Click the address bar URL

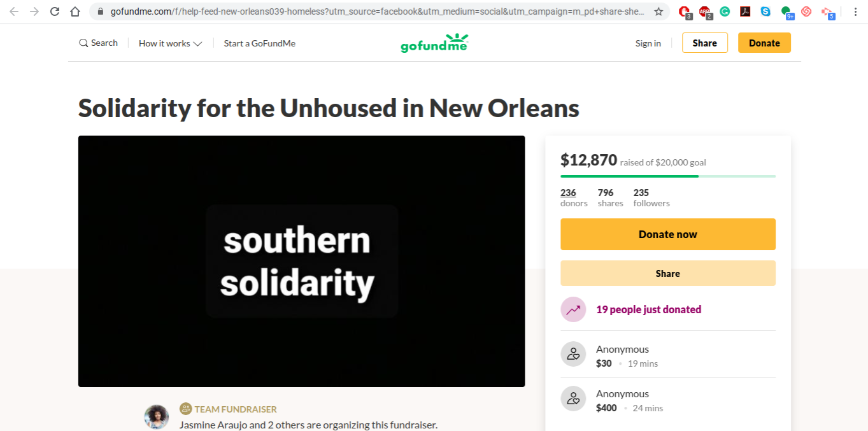click(376, 11)
